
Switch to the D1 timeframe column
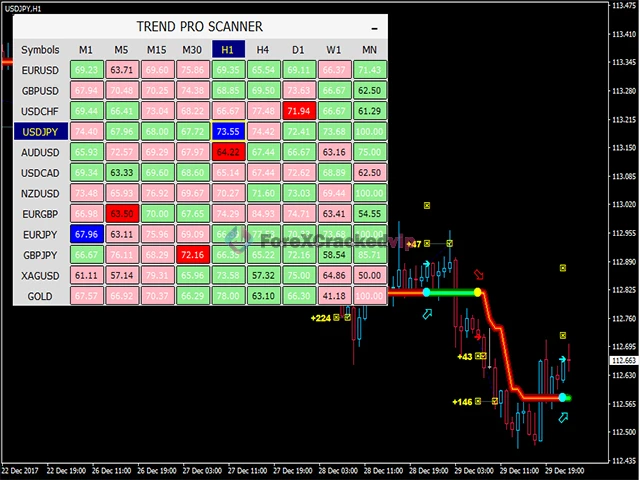[x=299, y=49]
